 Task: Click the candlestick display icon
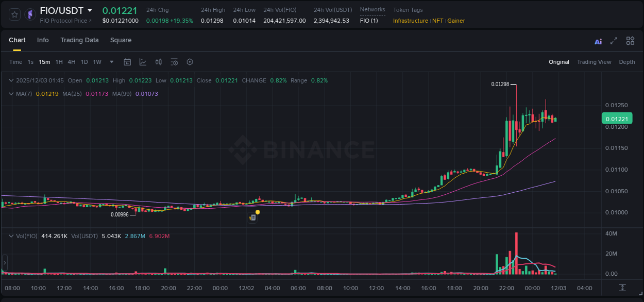(x=158, y=62)
